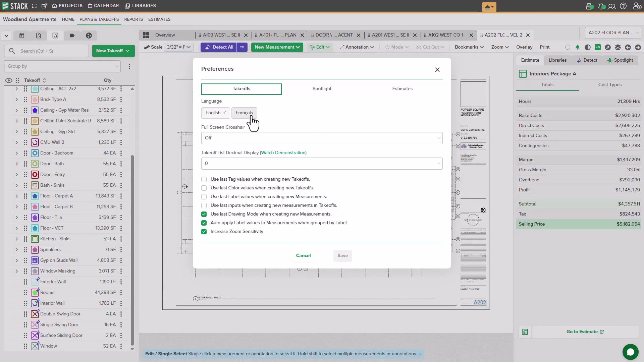This screenshot has height=362, width=644.
Task: Click the Cancel button in Preferences
Action: click(303, 256)
